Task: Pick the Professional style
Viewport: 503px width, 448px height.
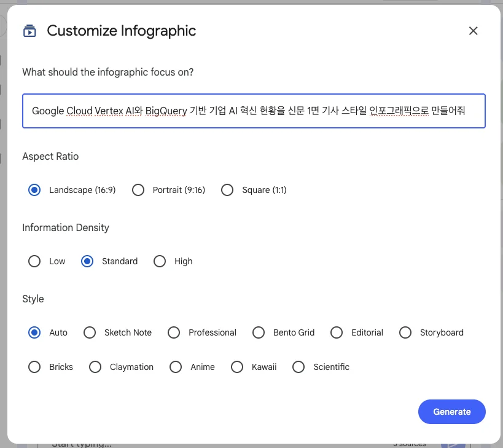Action: pos(174,332)
